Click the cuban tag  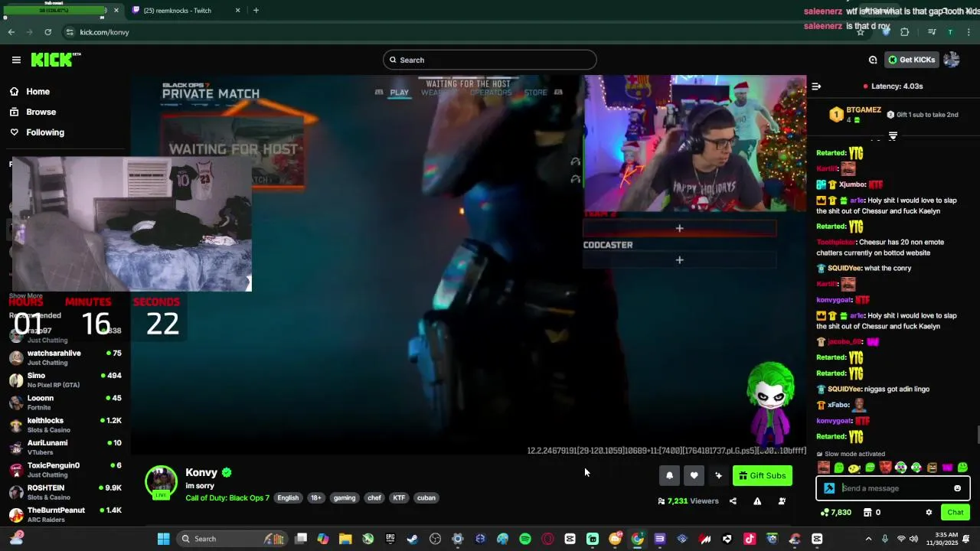click(x=426, y=498)
